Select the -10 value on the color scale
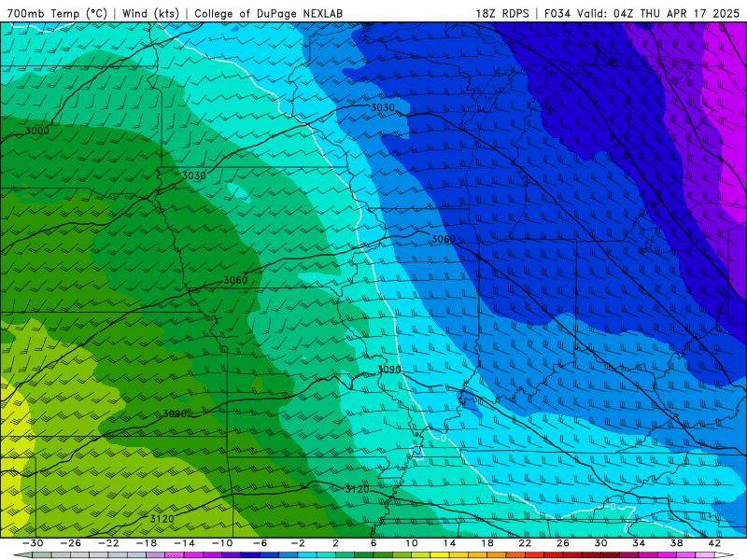Screen dimensions: 747x560 [x=222, y=543]
